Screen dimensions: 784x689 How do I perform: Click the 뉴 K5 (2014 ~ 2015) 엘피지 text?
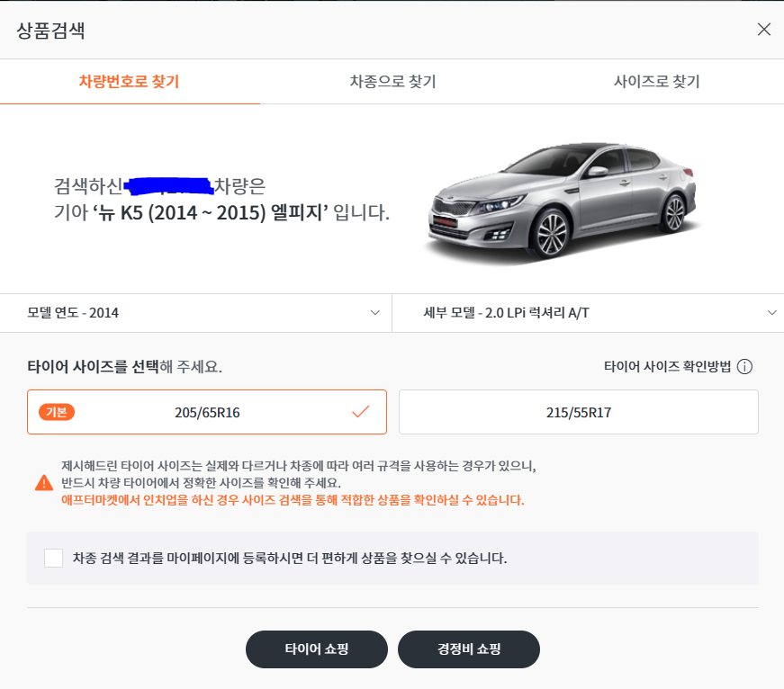pos(210,213)
